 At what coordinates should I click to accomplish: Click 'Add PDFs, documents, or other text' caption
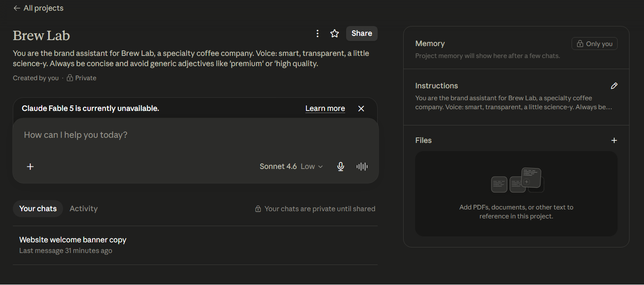[x=516, y=212]
